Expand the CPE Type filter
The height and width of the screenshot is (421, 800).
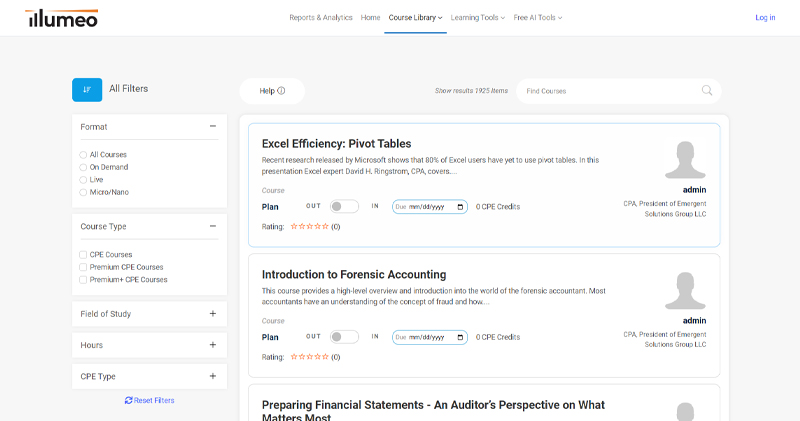pyautogui.click(x=213, y=376)
